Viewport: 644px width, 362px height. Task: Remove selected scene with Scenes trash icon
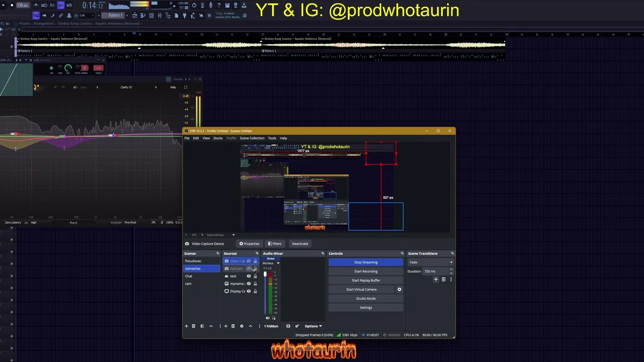point(193,326)
